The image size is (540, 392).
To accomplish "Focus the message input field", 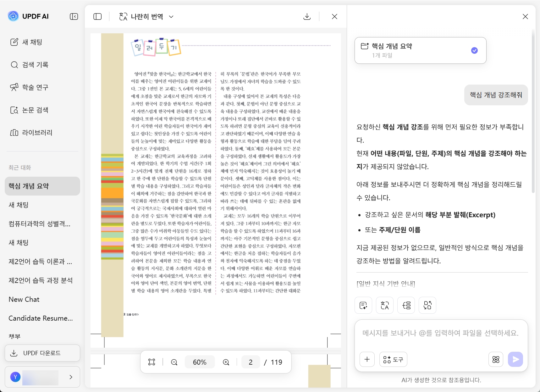I will tap(441, 333).
